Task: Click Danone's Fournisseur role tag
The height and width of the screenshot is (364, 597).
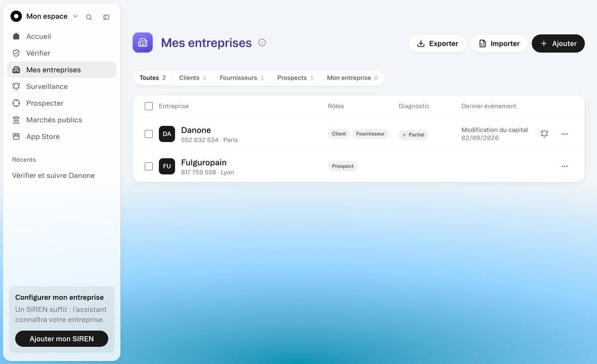Action: click(370, 134)
